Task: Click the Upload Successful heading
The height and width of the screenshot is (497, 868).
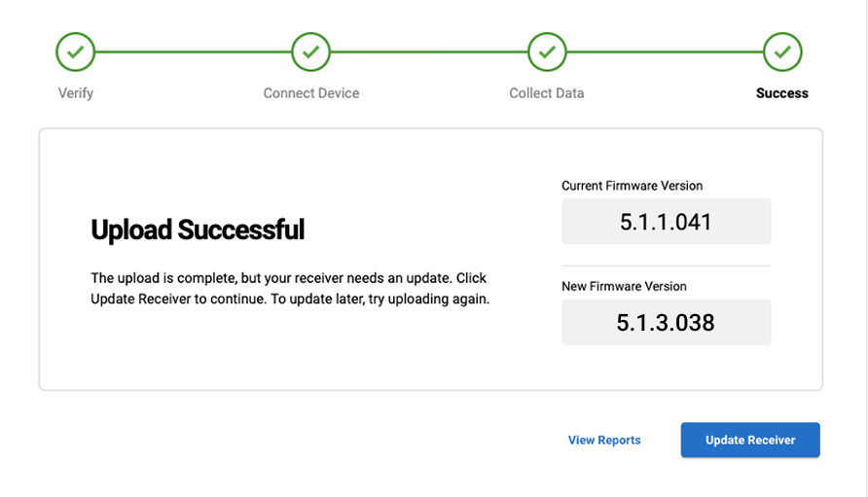Action: pyautogui.click(x=198, y=230)
